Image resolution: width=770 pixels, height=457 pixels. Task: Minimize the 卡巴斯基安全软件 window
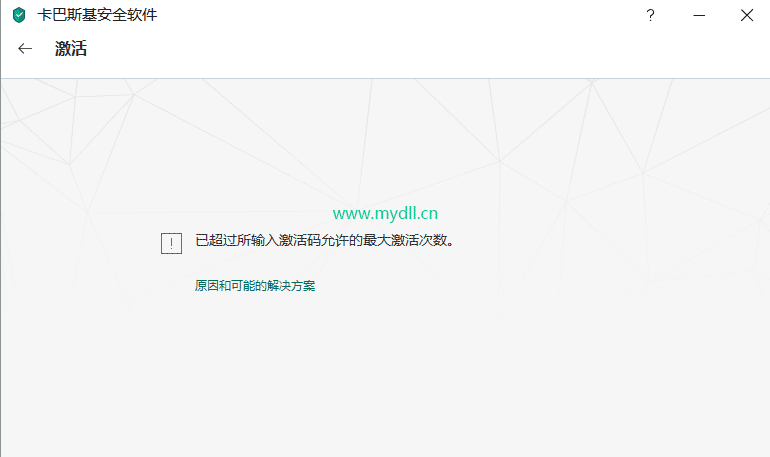[699, 15]
